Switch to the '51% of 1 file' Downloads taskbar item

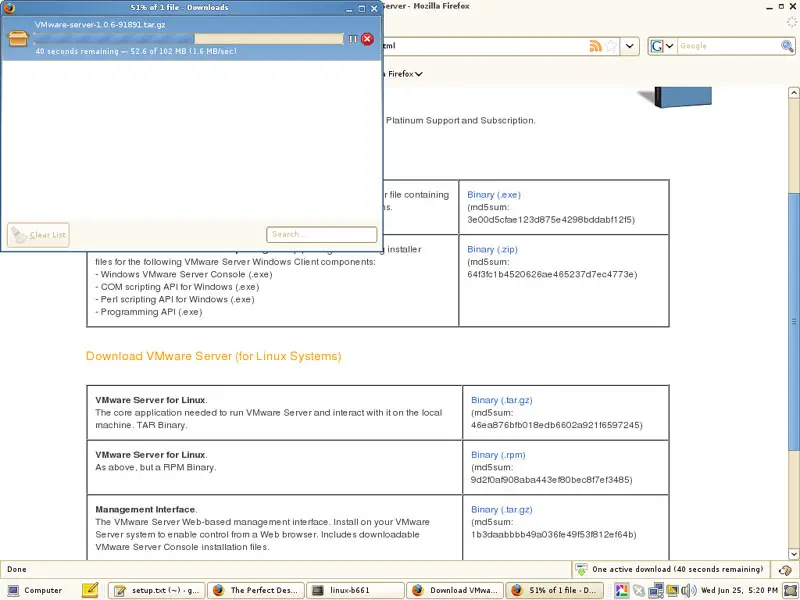click(x=555, y=590)
